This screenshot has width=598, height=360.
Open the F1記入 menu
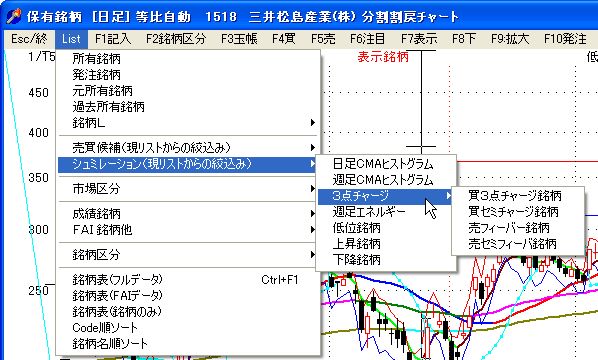[x=113, y=39]
